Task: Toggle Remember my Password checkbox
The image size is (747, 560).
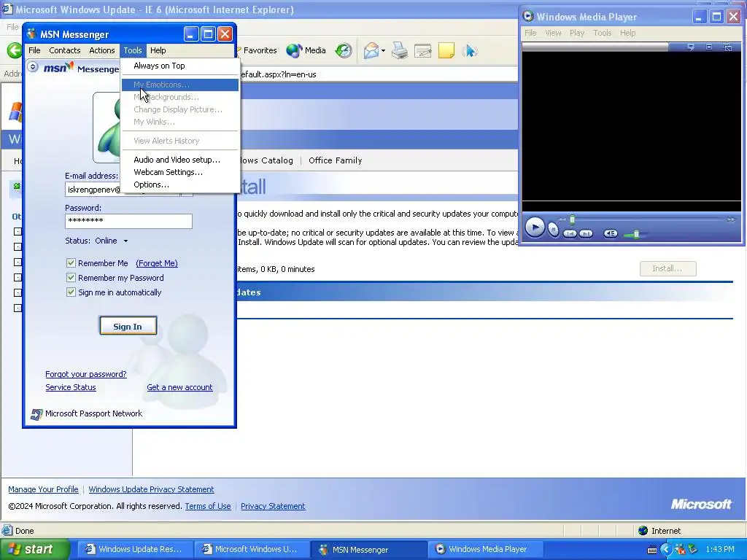Action: click(71, 278)
